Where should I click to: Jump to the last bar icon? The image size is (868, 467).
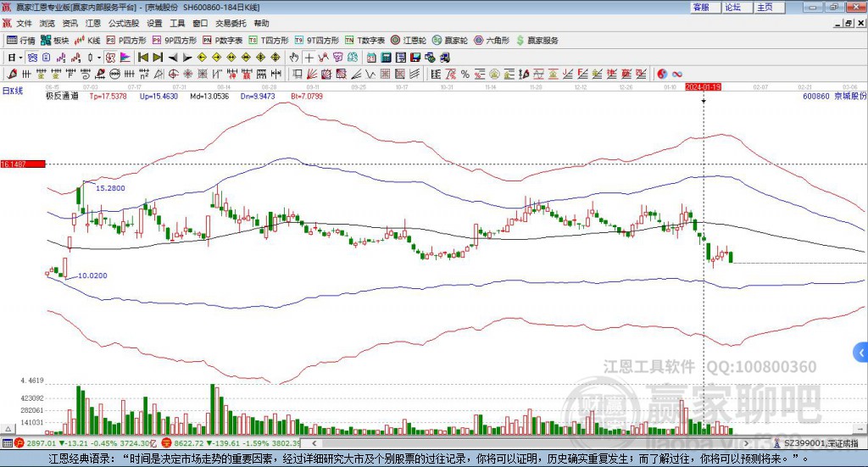pyautogui.click(x=158, y=58)
